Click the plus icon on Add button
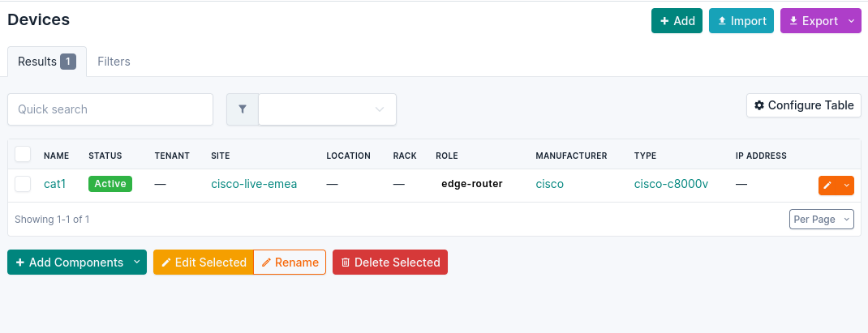The height and width of the screenshot is (333, 868). (664, 21)
